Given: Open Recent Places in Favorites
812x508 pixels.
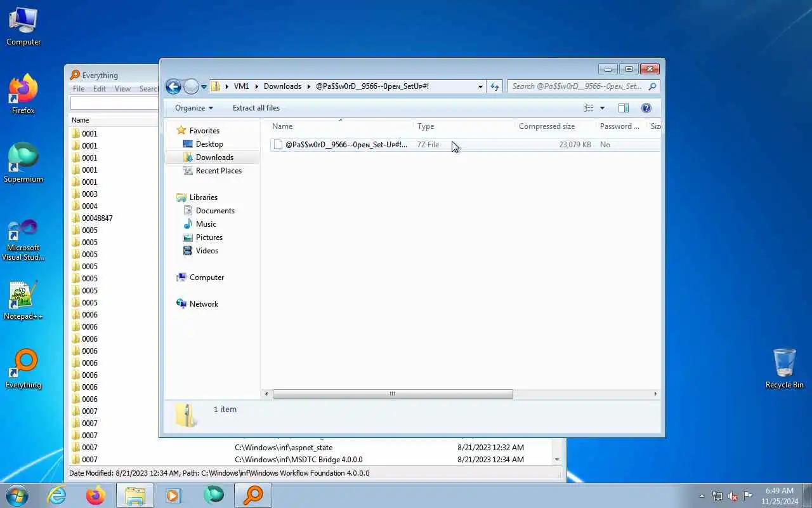Looking at the screenshot, I should 218,171.
